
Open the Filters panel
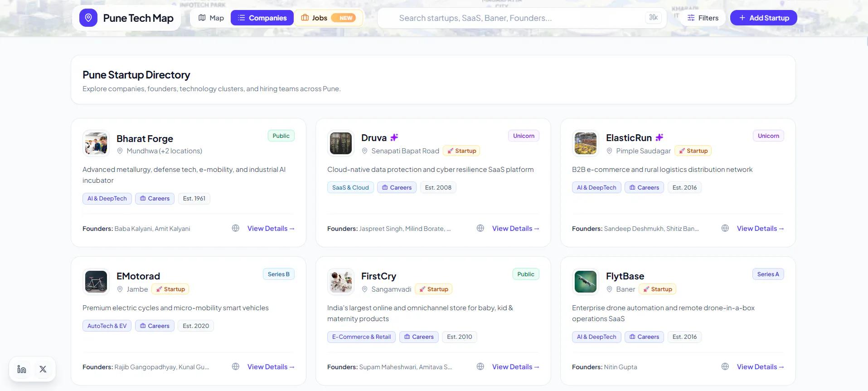click(703, 18)
